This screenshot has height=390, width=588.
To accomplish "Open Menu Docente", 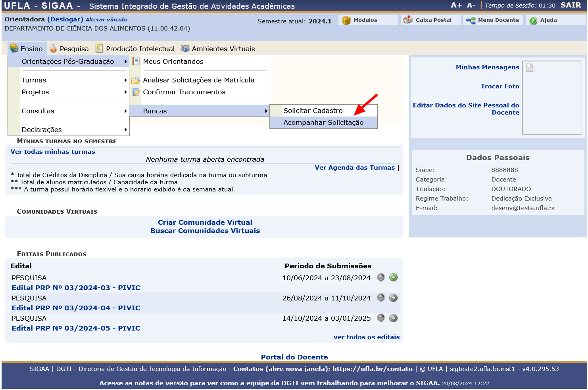I will point(493,20).
